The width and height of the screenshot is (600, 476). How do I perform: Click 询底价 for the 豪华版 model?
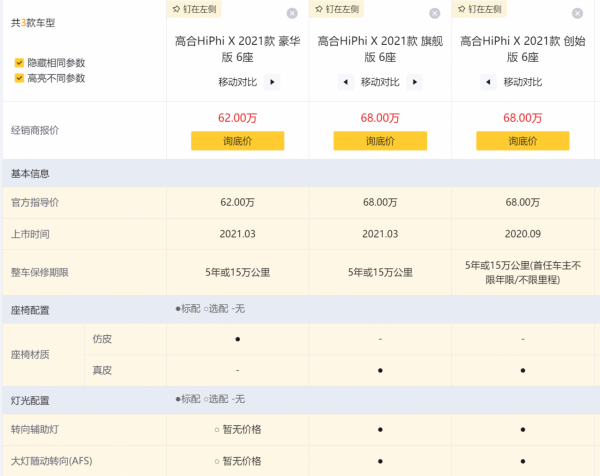[238, 141]
